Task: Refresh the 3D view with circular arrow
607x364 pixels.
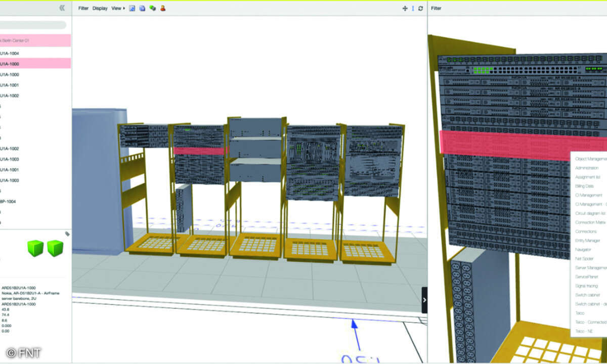Action: click(x=420, y=8)
